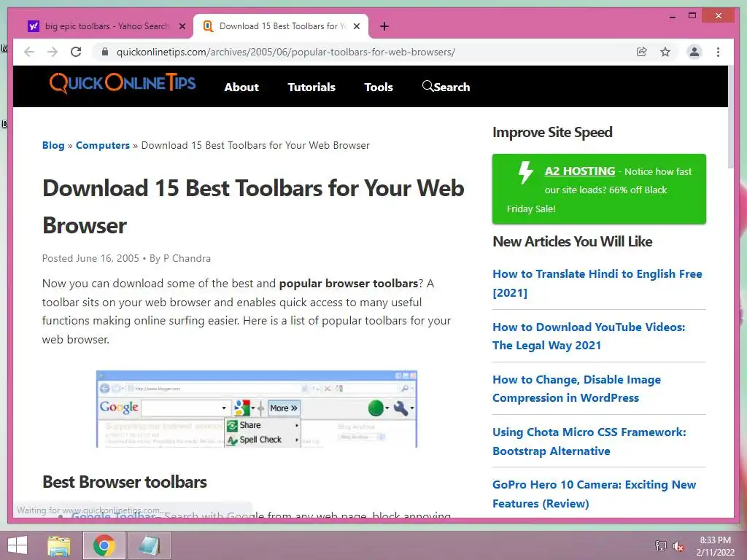The width and height of the screenshot is (747, 560).
Task: Bookmark this page with the star
Action: [x=665, y=52]
